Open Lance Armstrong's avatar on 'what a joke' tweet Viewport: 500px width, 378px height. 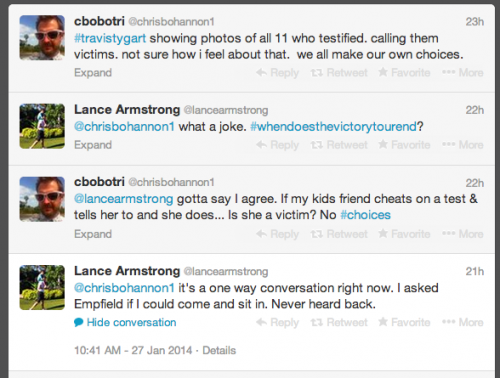(42, 126)
